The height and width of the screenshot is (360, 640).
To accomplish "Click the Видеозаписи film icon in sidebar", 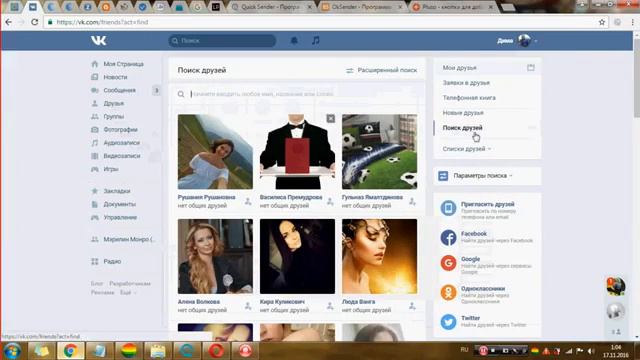I will point(95,156).
